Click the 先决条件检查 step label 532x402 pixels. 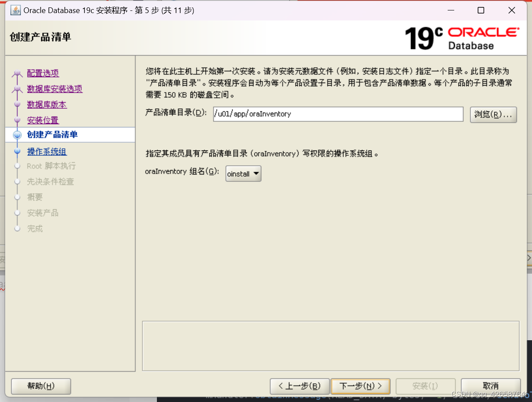pos(50,181)
